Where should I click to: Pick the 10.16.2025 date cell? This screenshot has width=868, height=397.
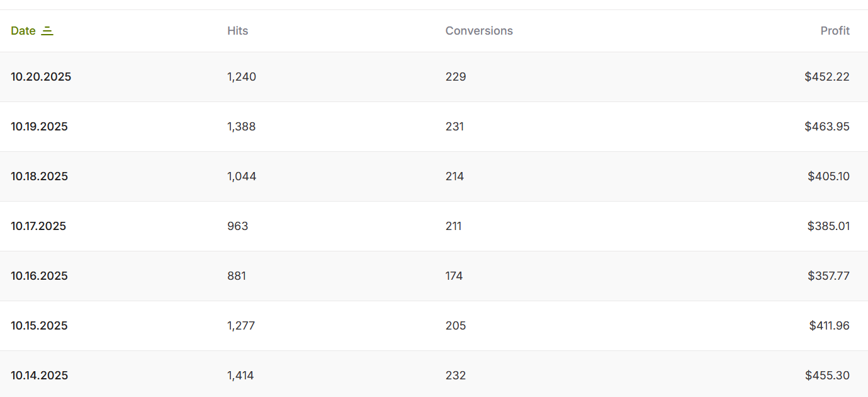pos(39,276)
